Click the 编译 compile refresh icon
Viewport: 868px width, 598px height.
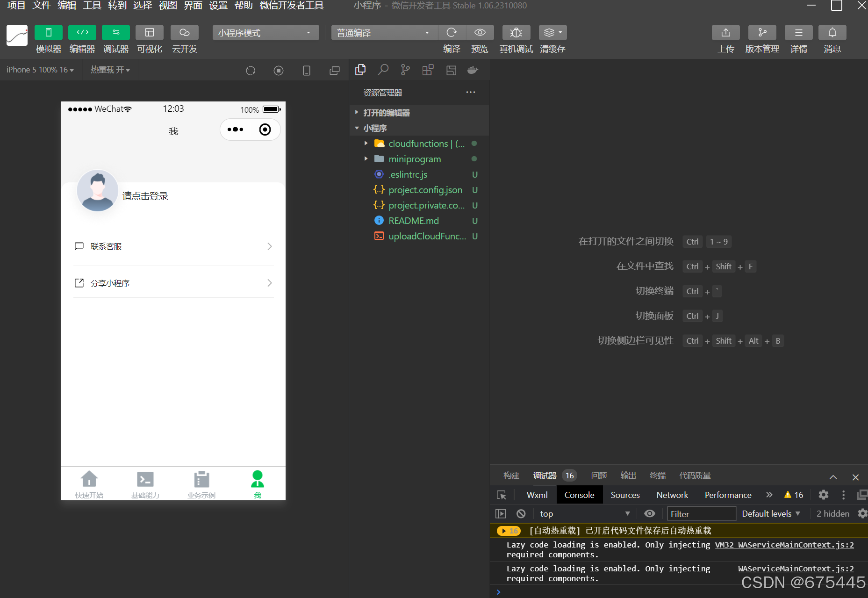point(452,32)
